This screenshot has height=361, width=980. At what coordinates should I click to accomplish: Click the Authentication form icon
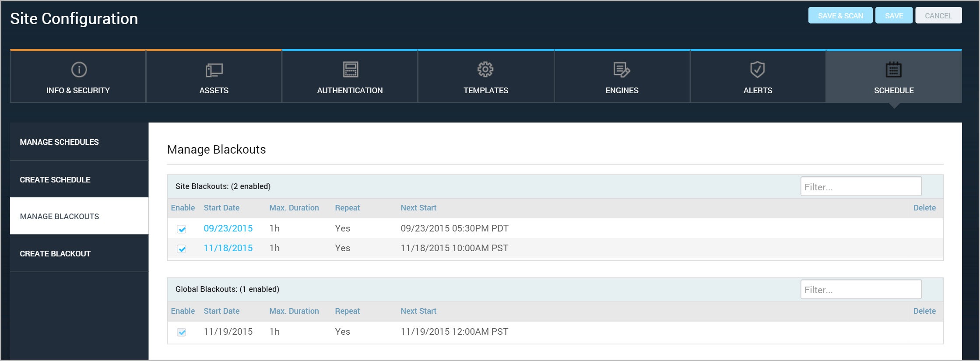point(350,70)
